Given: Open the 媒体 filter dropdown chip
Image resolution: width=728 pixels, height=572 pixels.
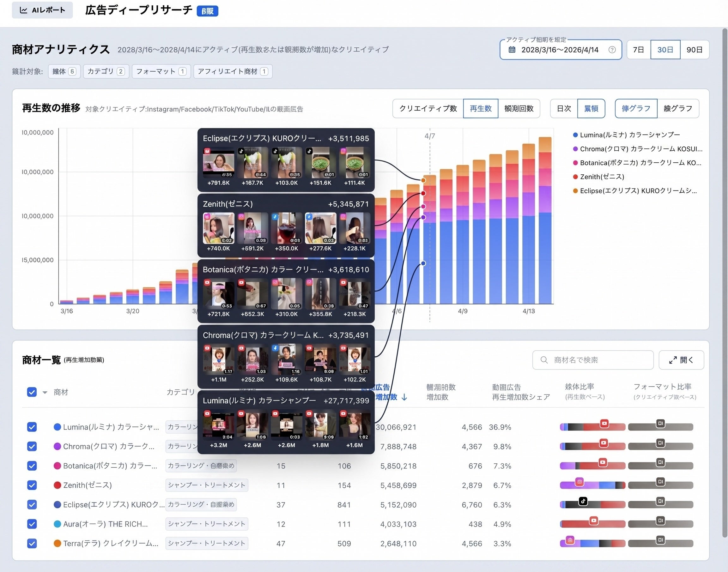Looking at the screenshot, I should (64, 71).
